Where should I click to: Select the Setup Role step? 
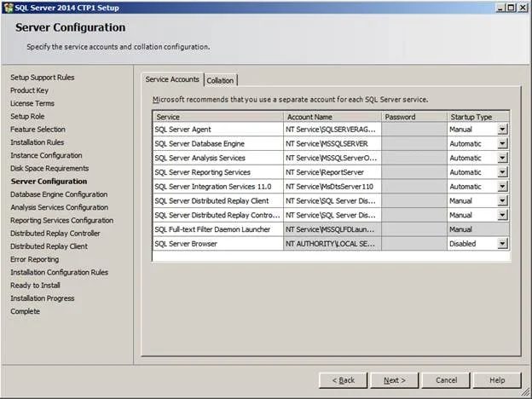click(x=27, y=116)
